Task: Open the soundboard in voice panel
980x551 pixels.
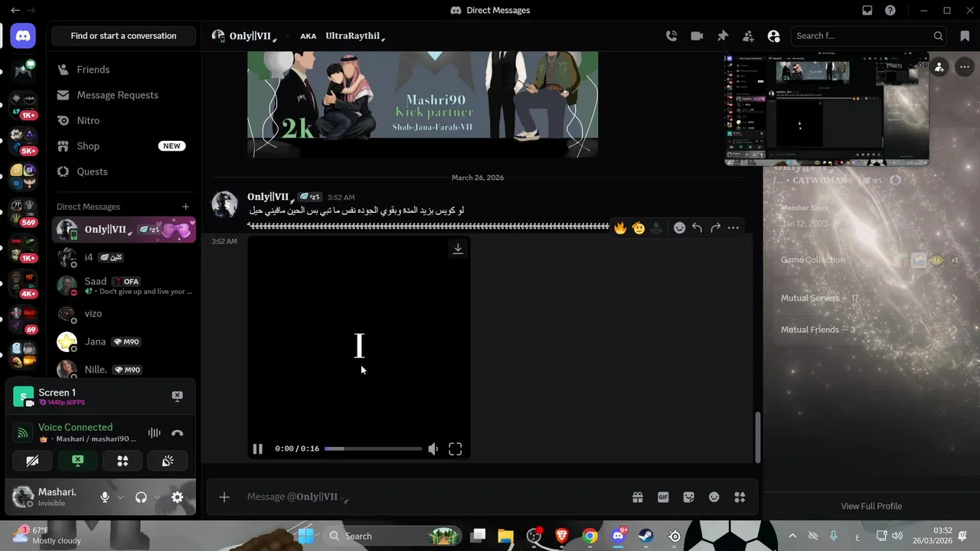Action: pos(168,461)
